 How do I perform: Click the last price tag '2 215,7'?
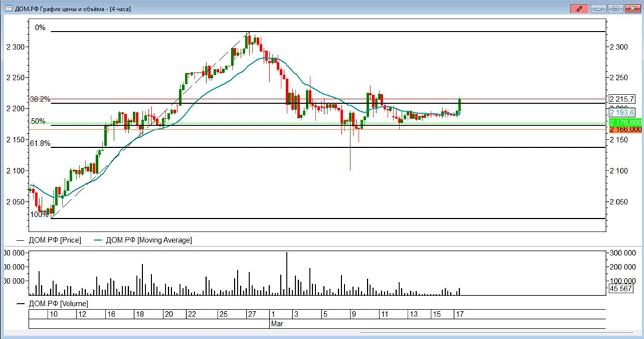622,99
